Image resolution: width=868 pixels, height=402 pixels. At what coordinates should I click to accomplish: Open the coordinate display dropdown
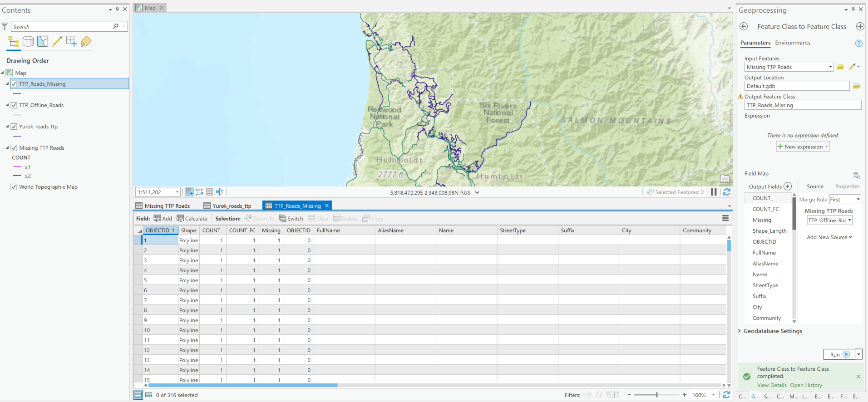(x=477, y=192)
